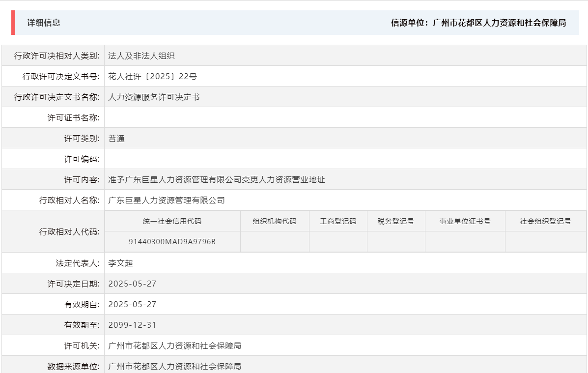The height and width of the screenshot is (373, 588).
Task: Select the 普通 license category value
Action: point(115,138)
